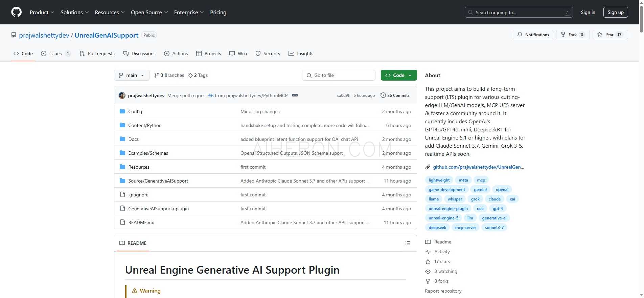Screen dimensions: 644x298
Task: Open the Resources dropdown menu
Action: click(110, 12)
